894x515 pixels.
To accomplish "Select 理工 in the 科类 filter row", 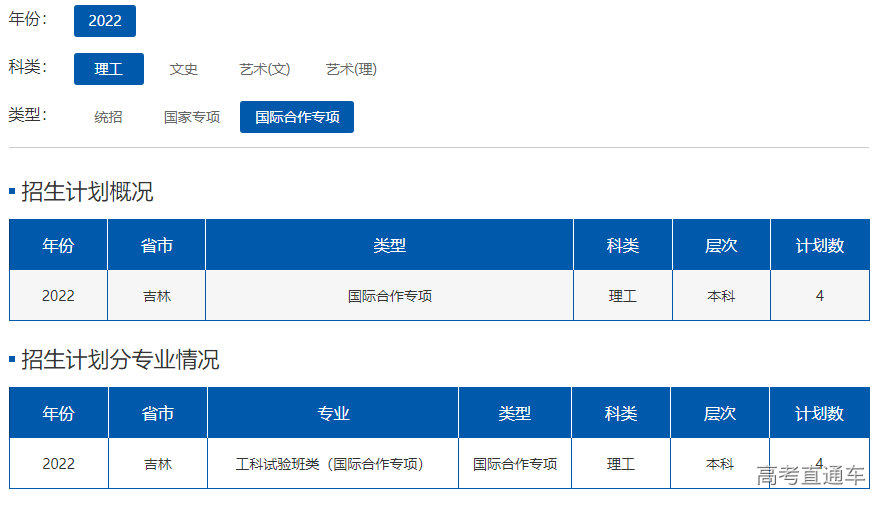I will pyautogui.click(x=109, y=69).
